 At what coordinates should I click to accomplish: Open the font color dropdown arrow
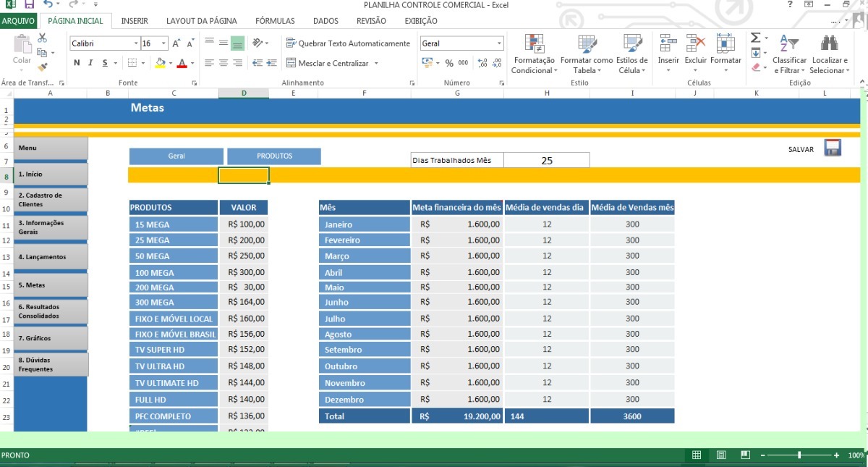[192, 64]
